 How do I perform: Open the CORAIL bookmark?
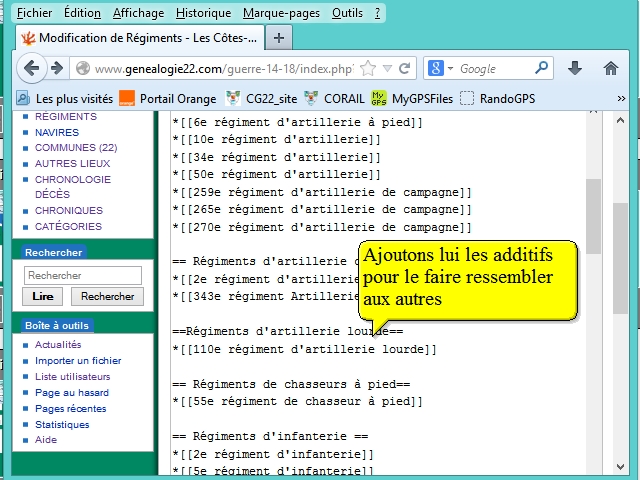(x=334, y=99)
